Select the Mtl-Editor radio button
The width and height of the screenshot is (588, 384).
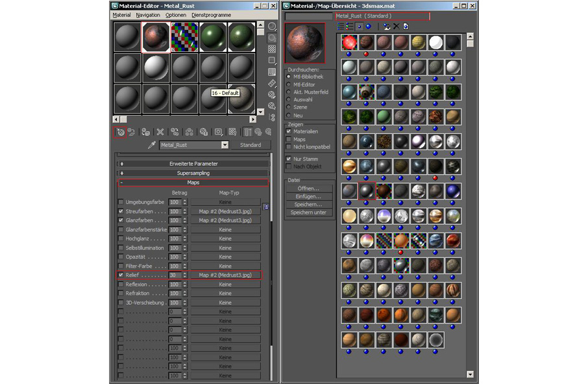click(289, 84)
